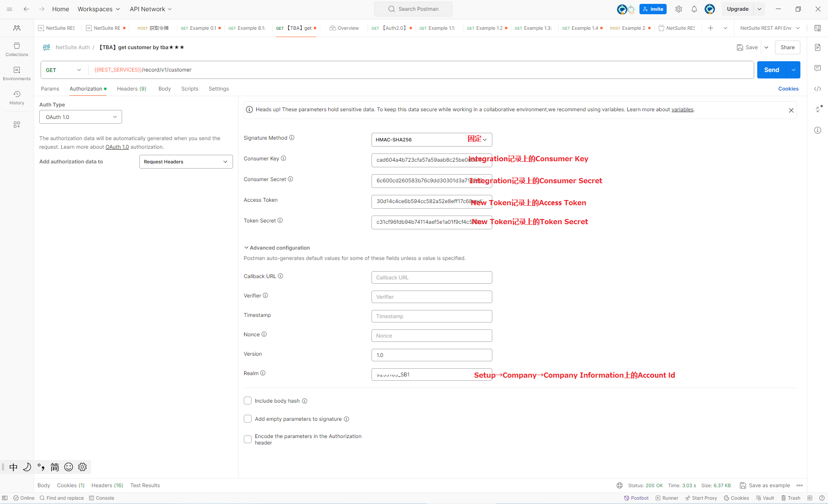Open the Collections sidebar panel
The width and height of the screenshot is (828, 504).
[17, 49]
